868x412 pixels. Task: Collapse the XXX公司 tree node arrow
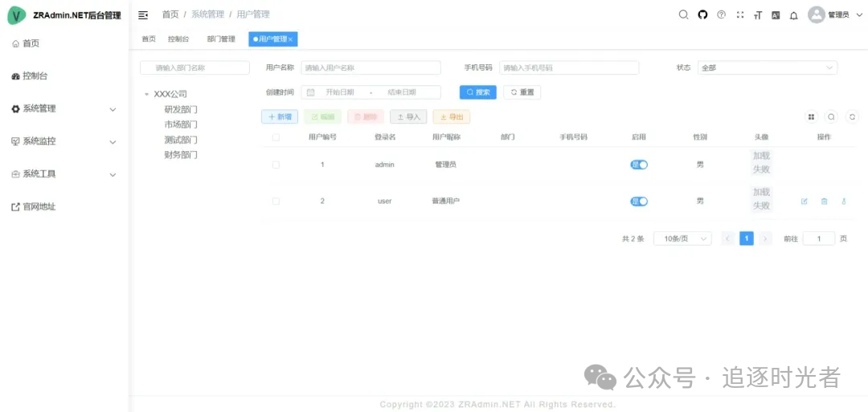click(x=147, y=95)
